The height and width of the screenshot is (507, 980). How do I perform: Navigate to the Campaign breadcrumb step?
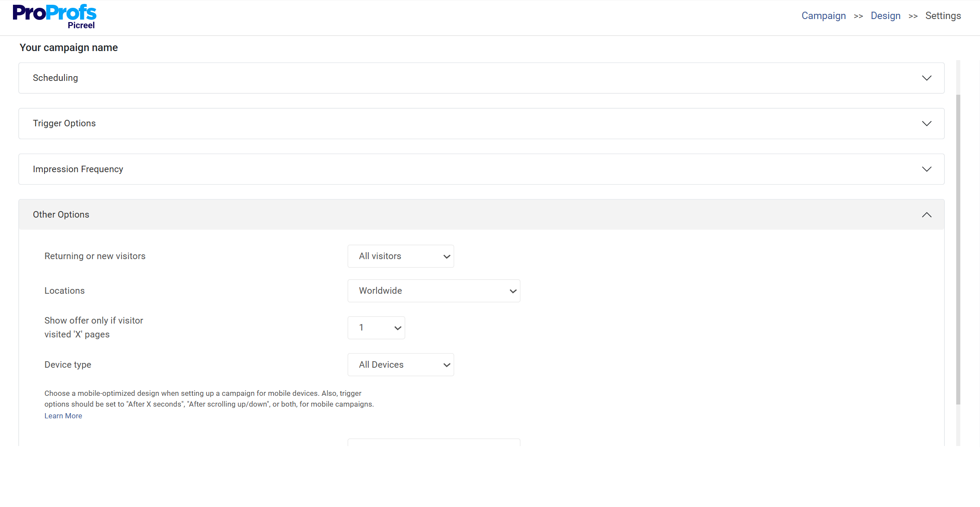pos(823,16)
